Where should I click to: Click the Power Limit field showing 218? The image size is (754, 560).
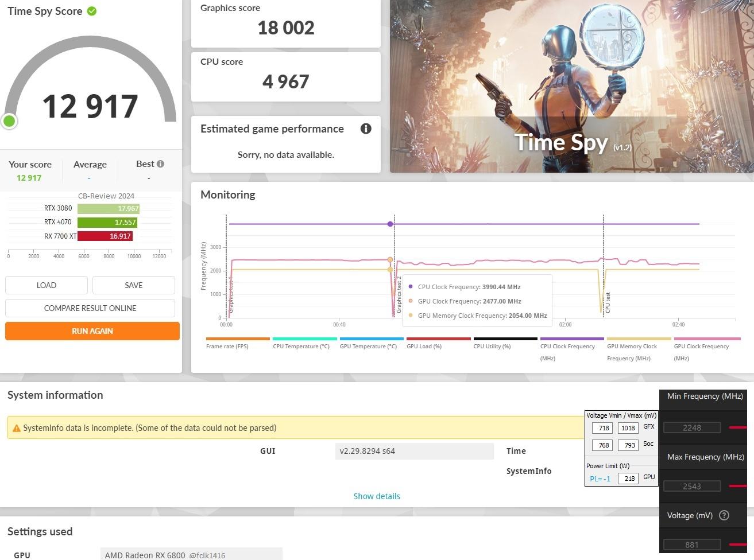(628, 478)
